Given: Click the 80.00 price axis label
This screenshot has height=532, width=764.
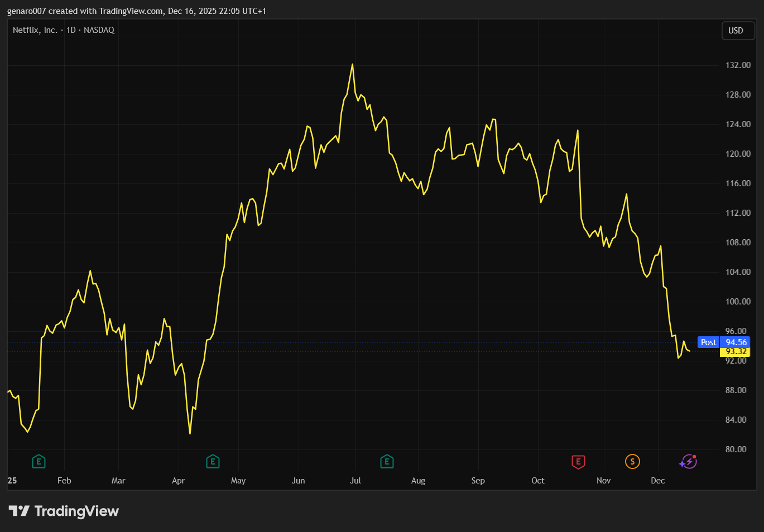Looking at the screenshot, I should click(736, 449).
